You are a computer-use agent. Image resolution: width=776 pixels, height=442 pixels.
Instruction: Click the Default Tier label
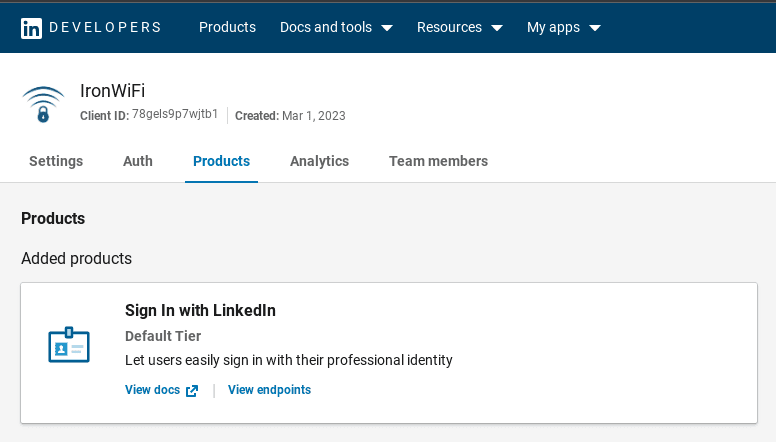[163, 336]
